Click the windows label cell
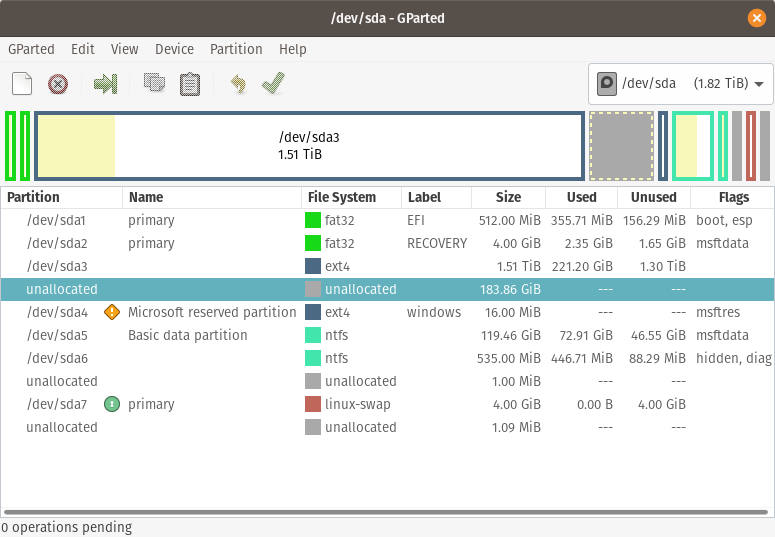 point(434,312)
